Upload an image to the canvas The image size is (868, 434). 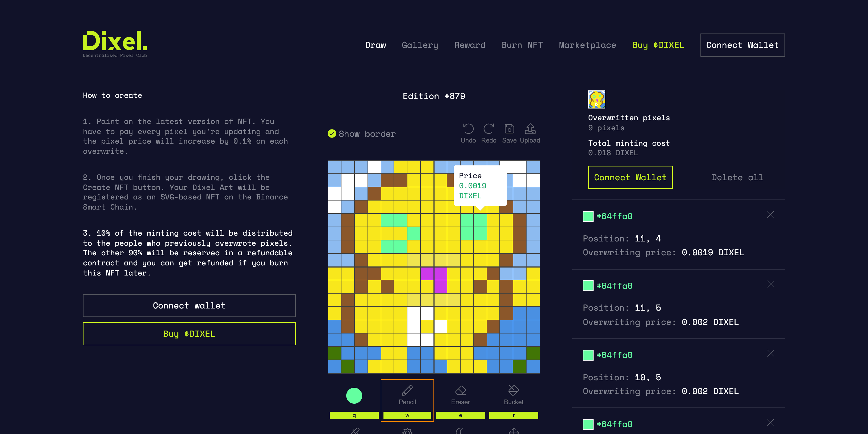[530, 133]
